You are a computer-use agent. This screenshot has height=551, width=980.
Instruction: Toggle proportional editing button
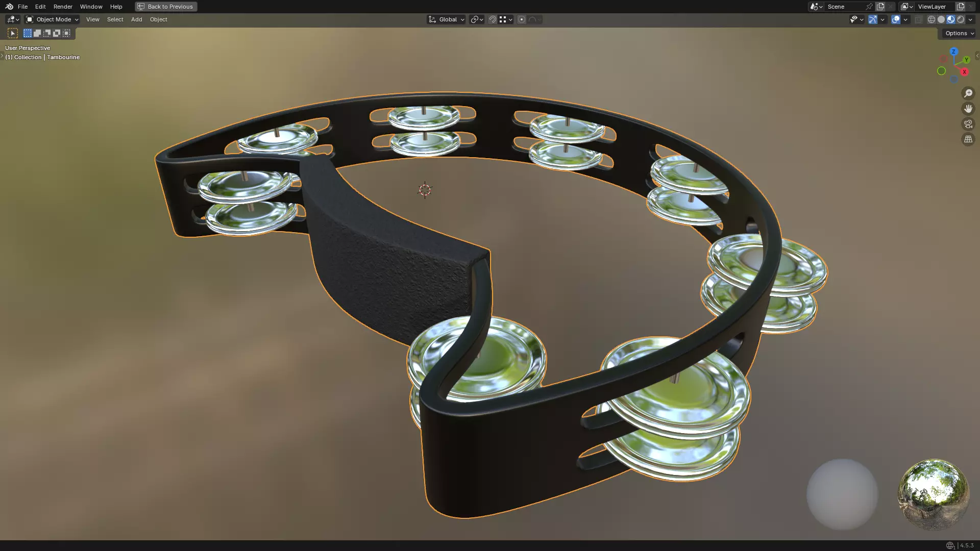pos(522,19)
